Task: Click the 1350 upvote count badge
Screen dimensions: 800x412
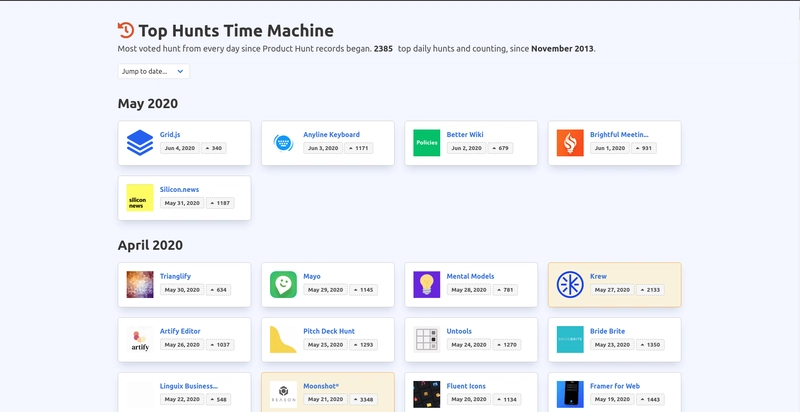Action: tap(649, 345)
